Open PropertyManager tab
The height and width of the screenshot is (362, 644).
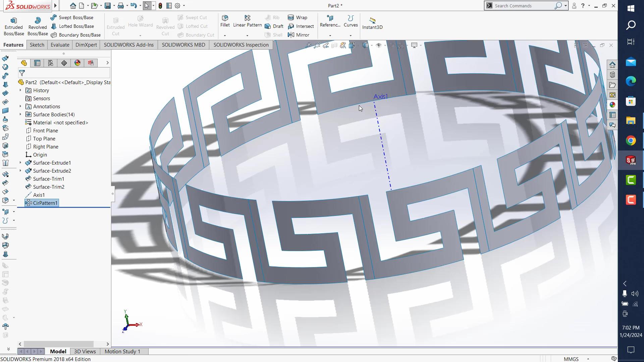point(37,63)
